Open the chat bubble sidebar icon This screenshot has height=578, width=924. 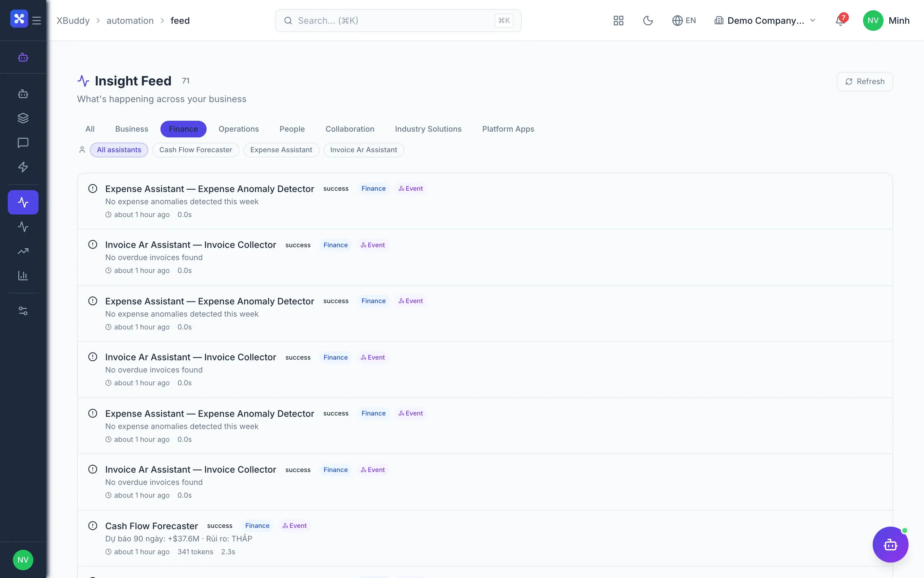click(23, 143)
